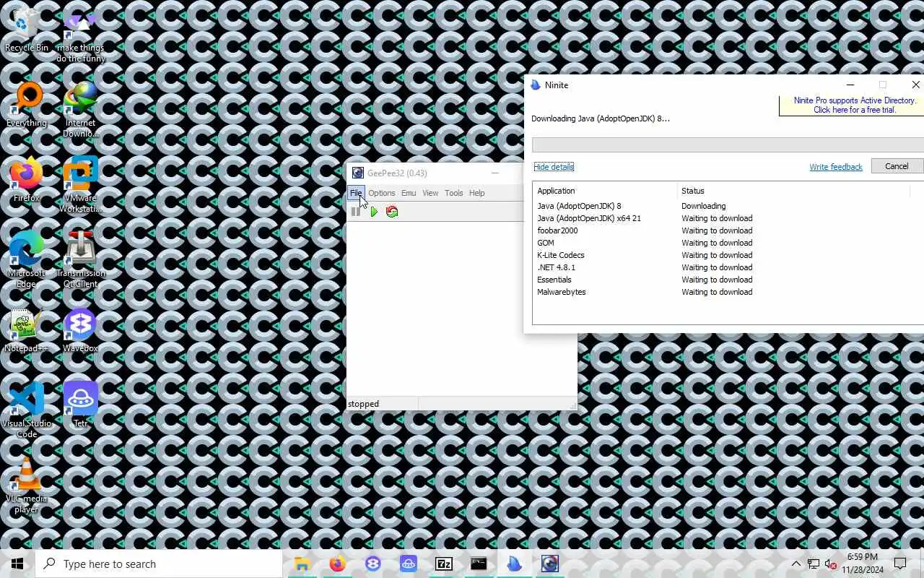Select the Java (AdoptOpenJDK) 8 row
The width and height of the screenshot is (924, 578).
point(728,206)
